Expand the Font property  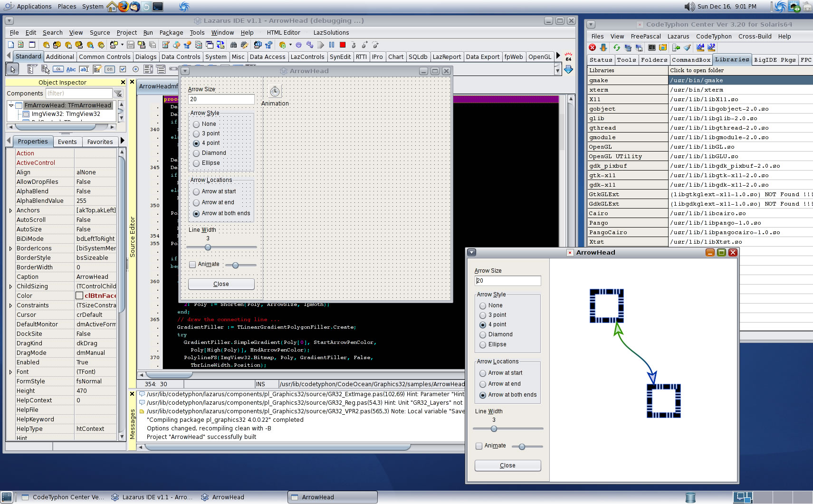(10, 372)
